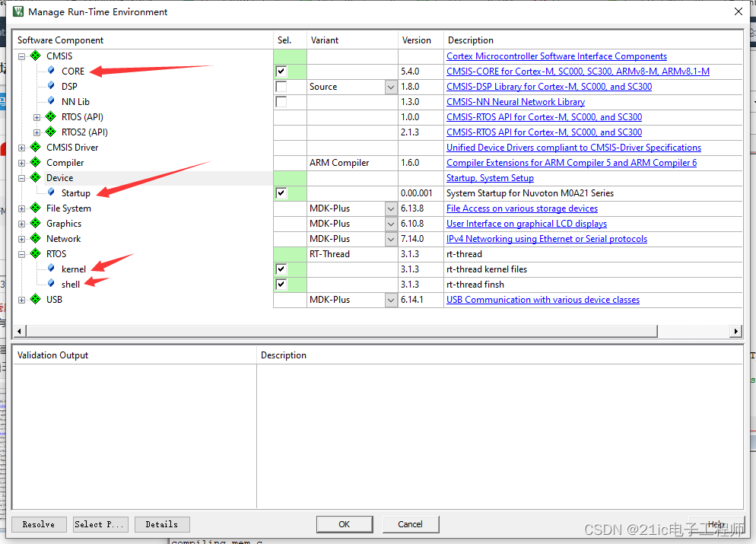The height and width of the screenshot is (544, 756).
Task: Open the CMSIS-NN Neural Network Library link
Action: point(515,101)
